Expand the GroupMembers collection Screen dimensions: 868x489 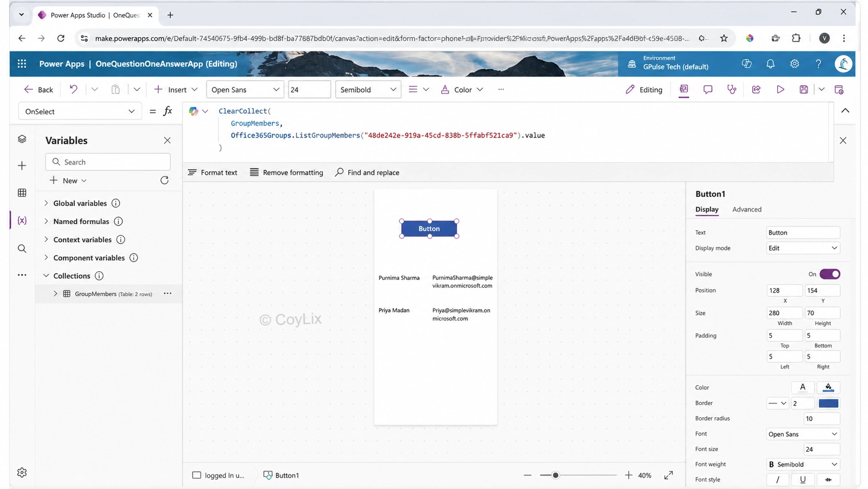(56, 294)
